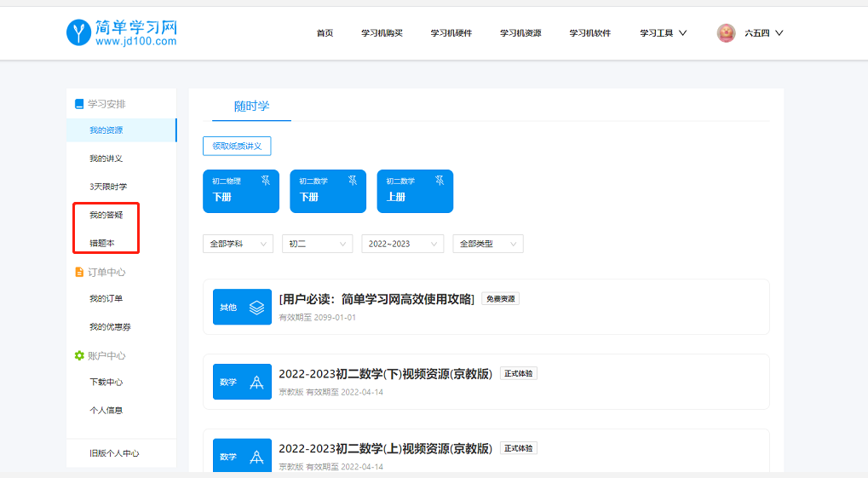868x478 pixels.
Task: Open the 全部类型 type dropdown
Action: pyautogui.click(x=488, y=244)
